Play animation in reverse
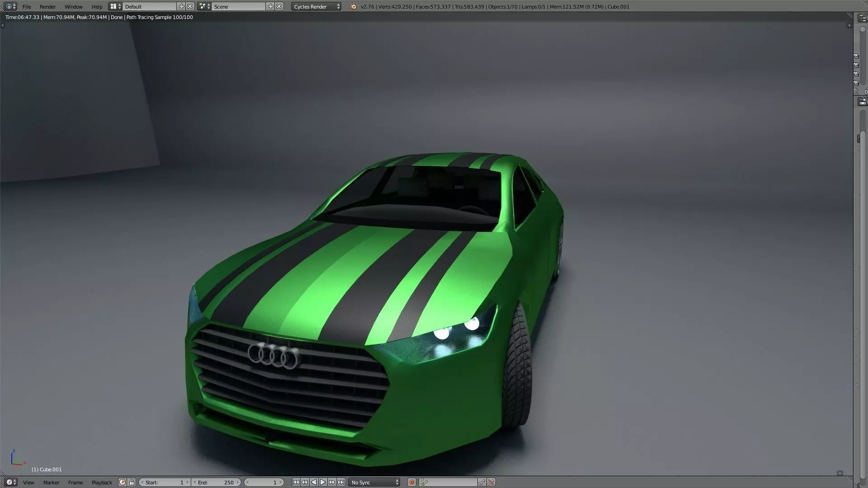The height and width of the screenshot is (488, 868). (x=314, y=482)
